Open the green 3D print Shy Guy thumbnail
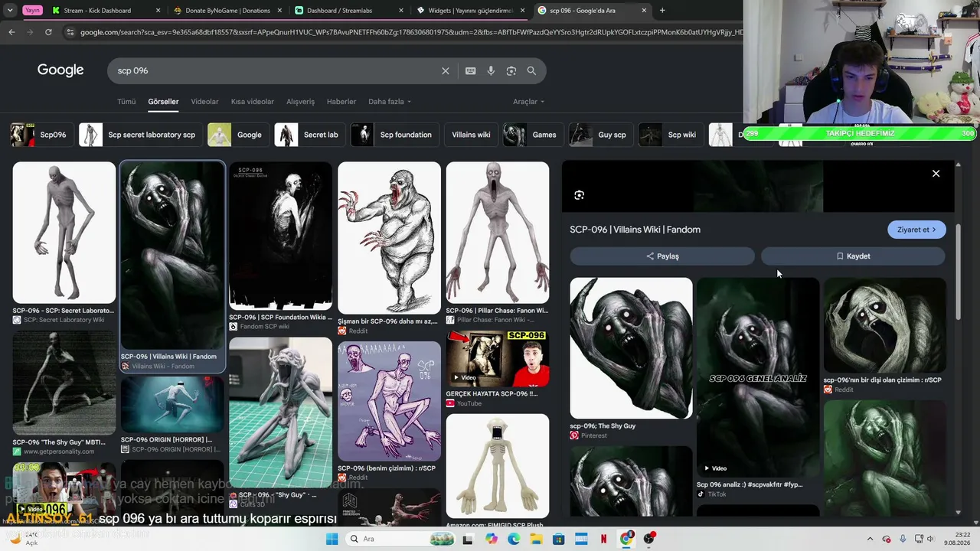Image resolution: width=980 pixels, height=551 pixels. point(281,412)
